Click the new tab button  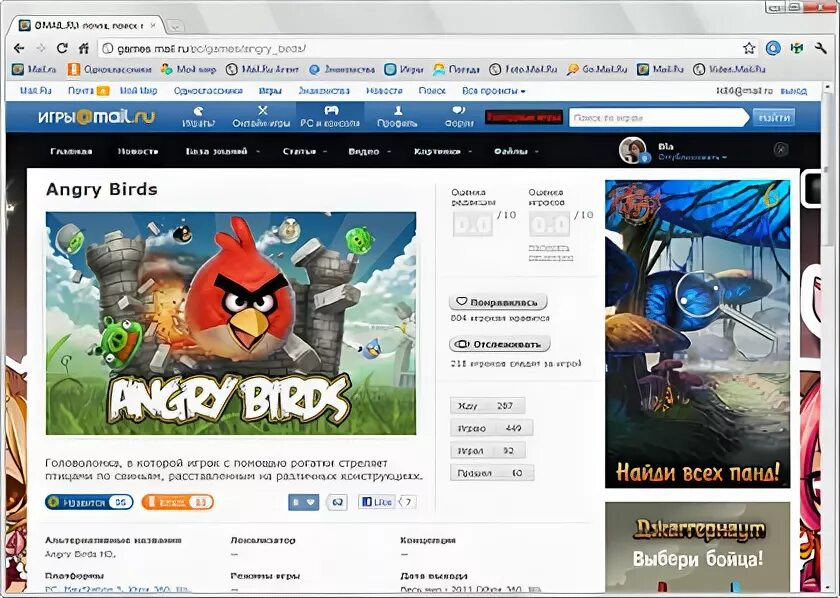[175, 25]
